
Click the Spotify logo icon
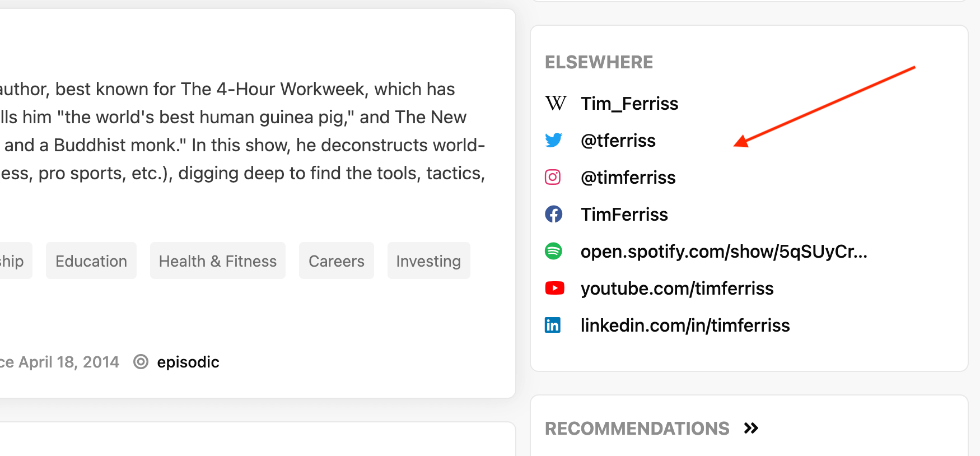tap(553, 251)
